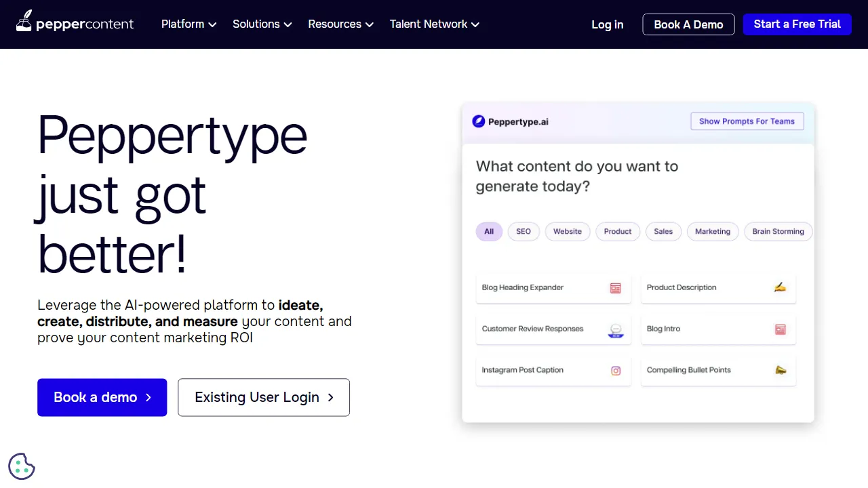868x488 pixels.
Task: Open the Compelling Bullet Points card
Action: click(x=718, y=371)
